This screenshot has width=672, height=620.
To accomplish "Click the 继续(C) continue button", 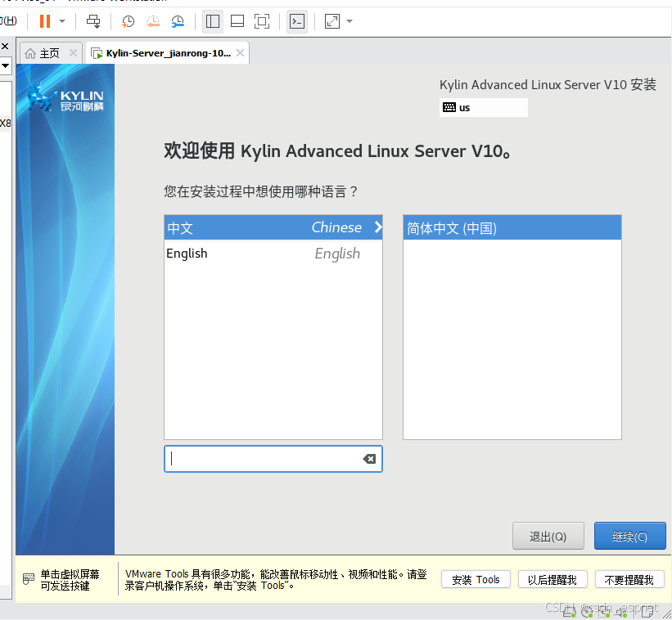I will click(x=629, y=536).
